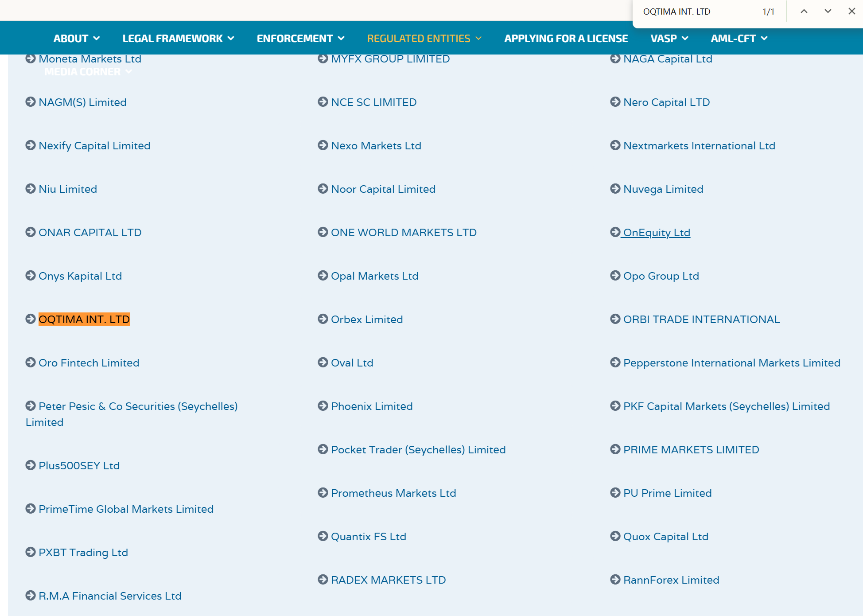Click arrow icon beside Pepperstone International Markets

(x=615, y=363)
